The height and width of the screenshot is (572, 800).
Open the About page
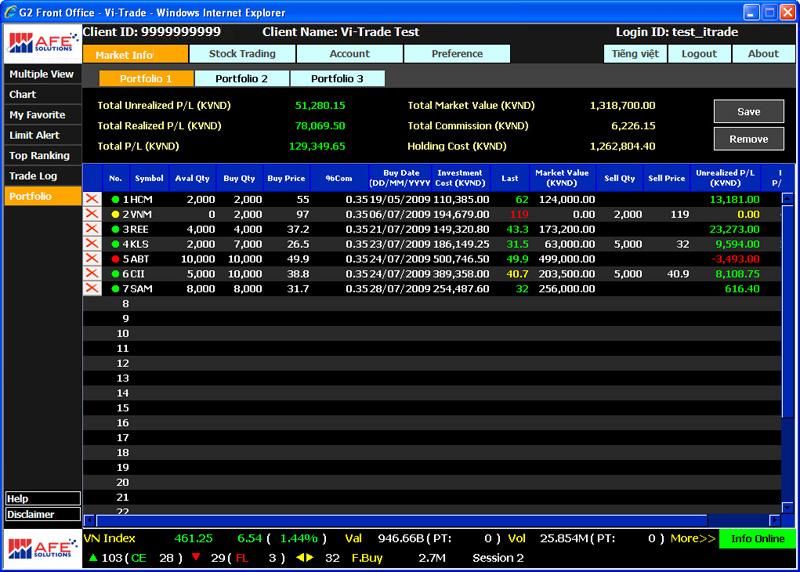point(763,54)
